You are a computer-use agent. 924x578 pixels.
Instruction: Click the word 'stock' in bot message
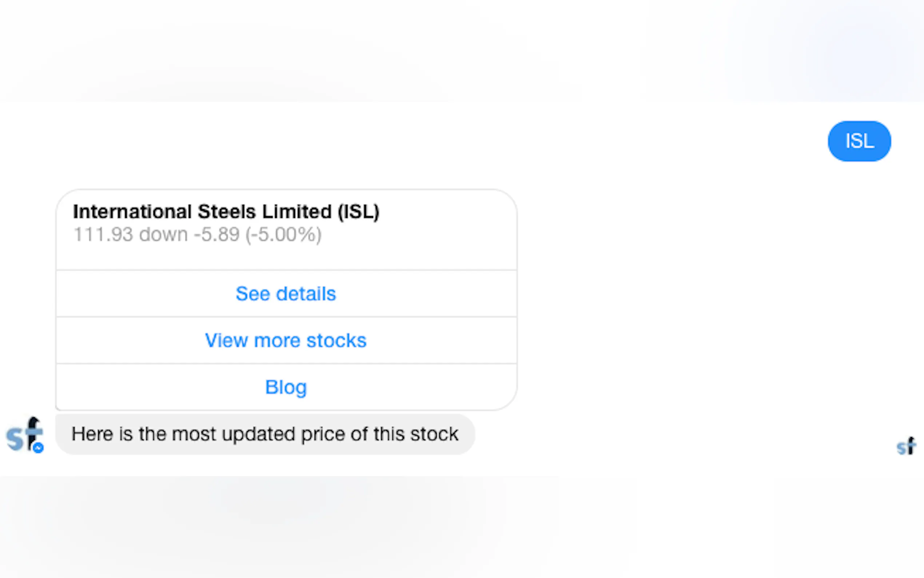(x=434, y=434)
